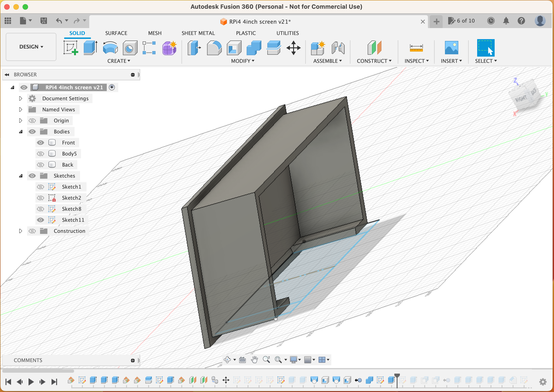The image size is (554, 392).
Task: Open the DESIGN workspace dropdown
Action: click(31, 47)
